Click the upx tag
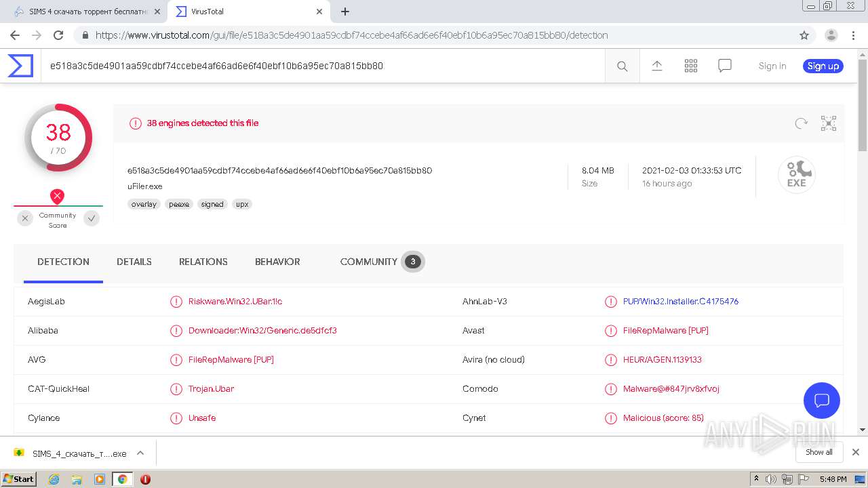Viewport: 868px width, 488px height. 242,204
